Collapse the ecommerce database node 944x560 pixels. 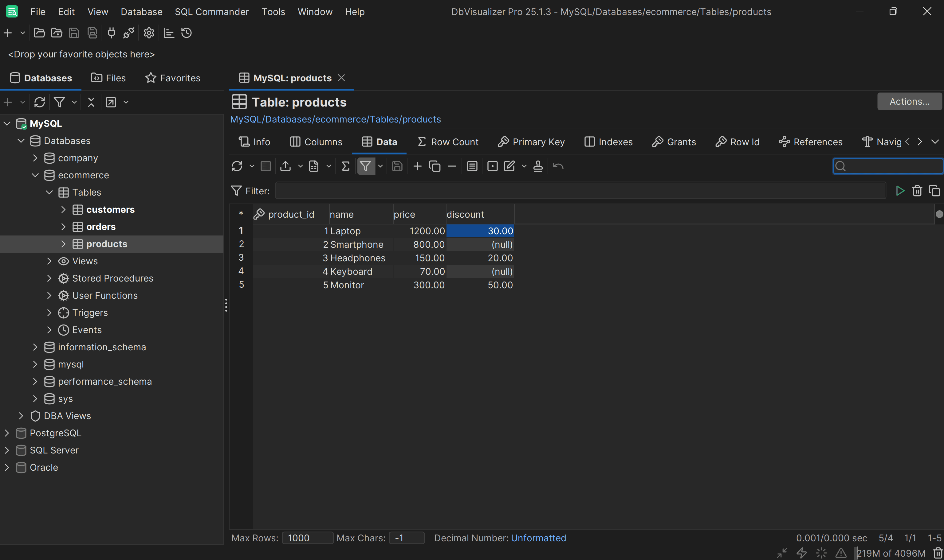35,175
